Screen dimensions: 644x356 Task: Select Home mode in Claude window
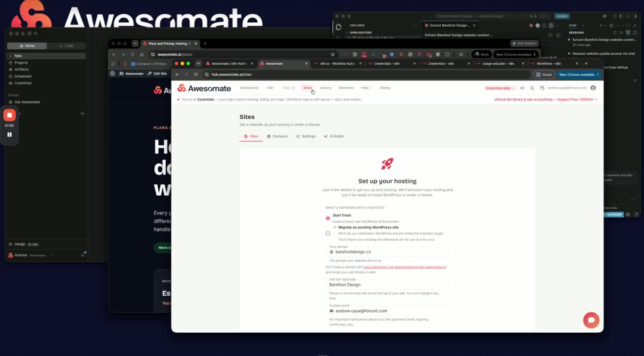coord(27,46)
